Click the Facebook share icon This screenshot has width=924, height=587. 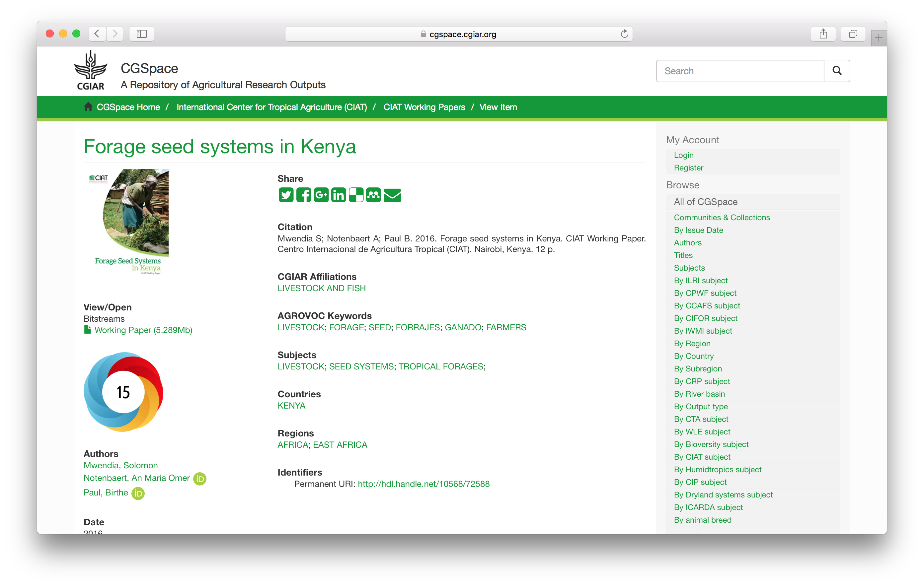click(x=302, y=195)
